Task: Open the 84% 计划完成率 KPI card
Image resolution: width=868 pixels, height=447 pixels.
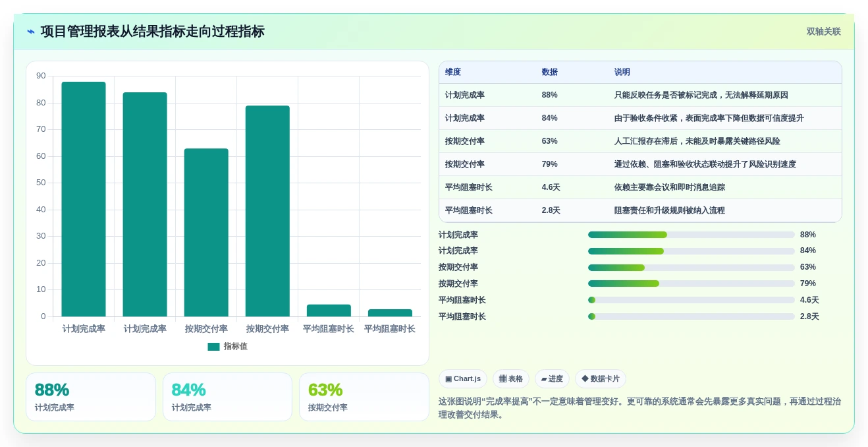Action: pos(227,397)
